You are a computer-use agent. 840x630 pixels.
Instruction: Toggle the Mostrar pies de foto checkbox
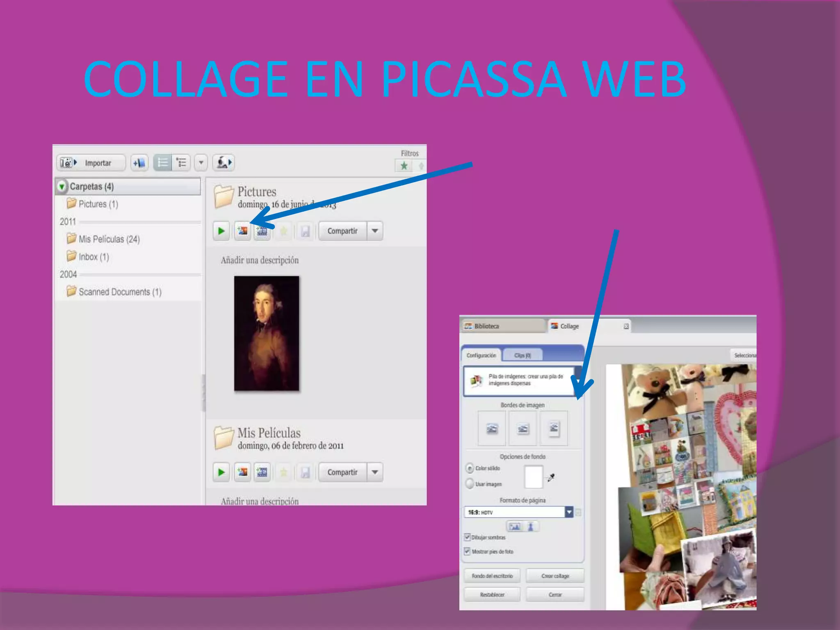(467, 551)
